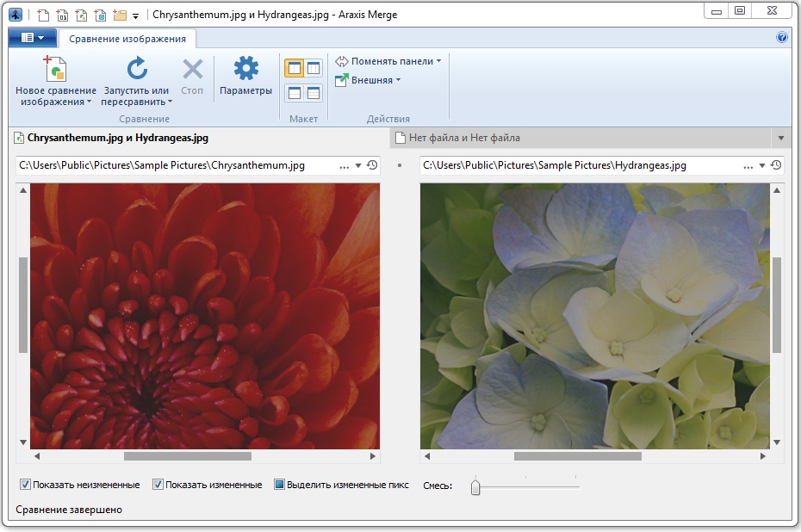Expand the Запустить или пересравнить dropdown arrow
This screenshot has height=532, width=801.
pos(171,102)
